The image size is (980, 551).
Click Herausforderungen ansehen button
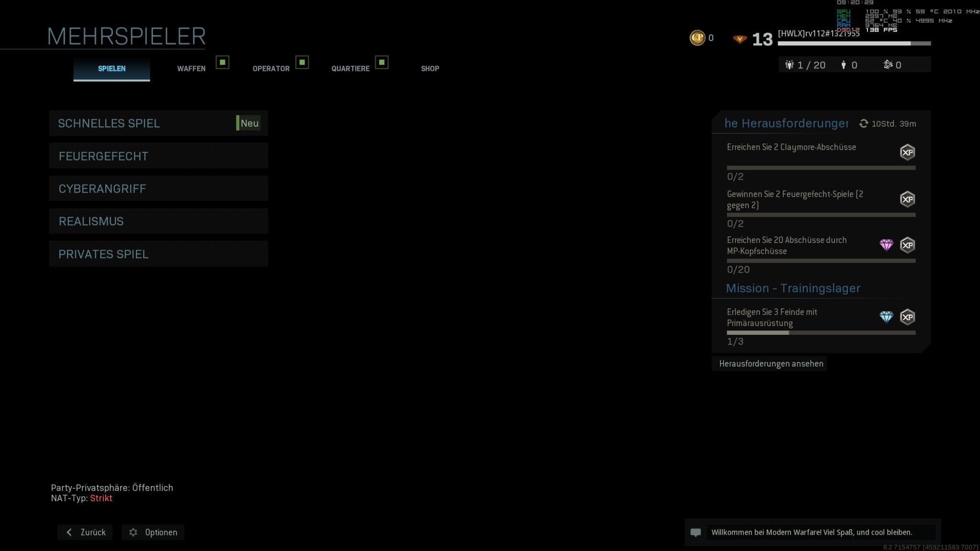tap(770, 364)
